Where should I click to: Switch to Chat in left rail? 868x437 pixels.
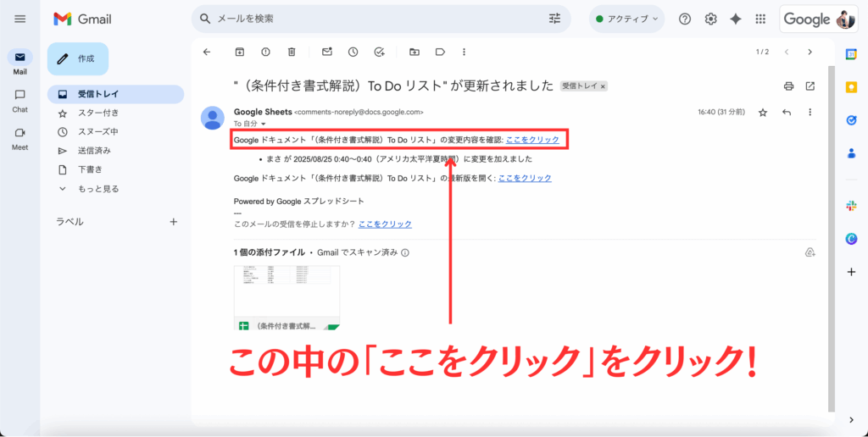(20, 101)
